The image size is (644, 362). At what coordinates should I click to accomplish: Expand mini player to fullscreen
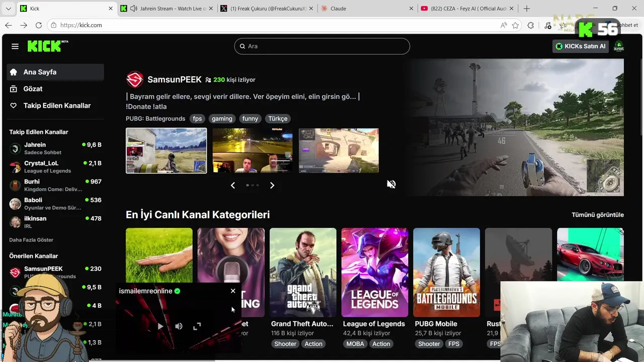(x=197, y=326)
